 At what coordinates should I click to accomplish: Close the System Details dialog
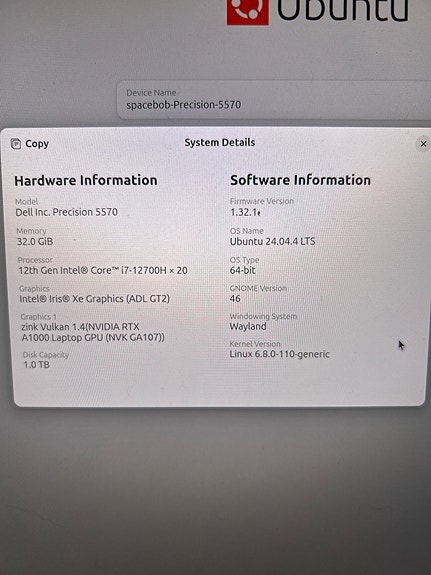(423, 144)
